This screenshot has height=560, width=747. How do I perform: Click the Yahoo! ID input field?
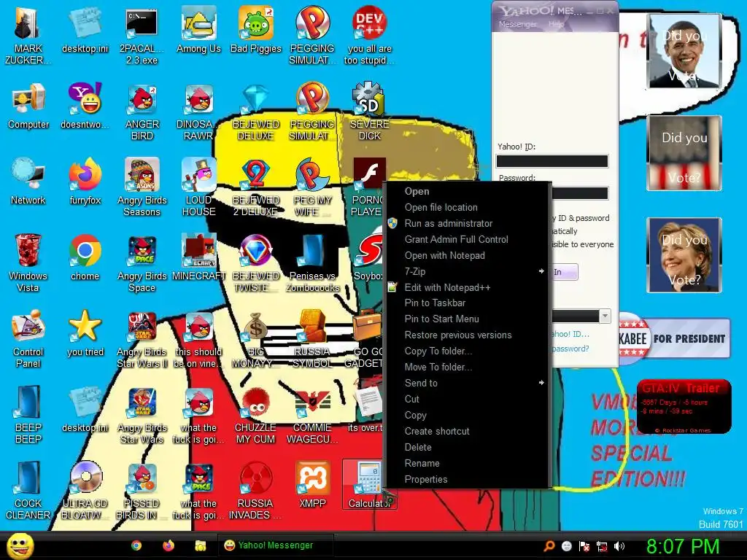click(552, 161)
